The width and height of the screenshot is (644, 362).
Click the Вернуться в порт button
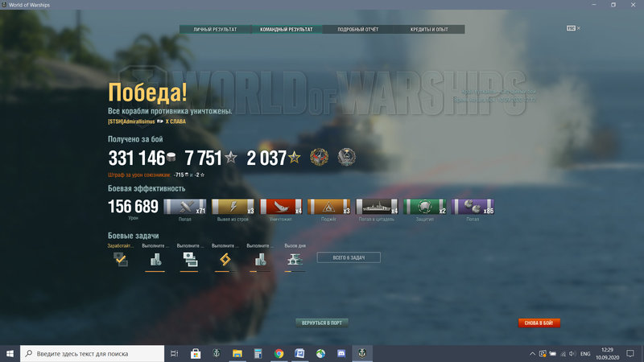(x=322, y=323)
